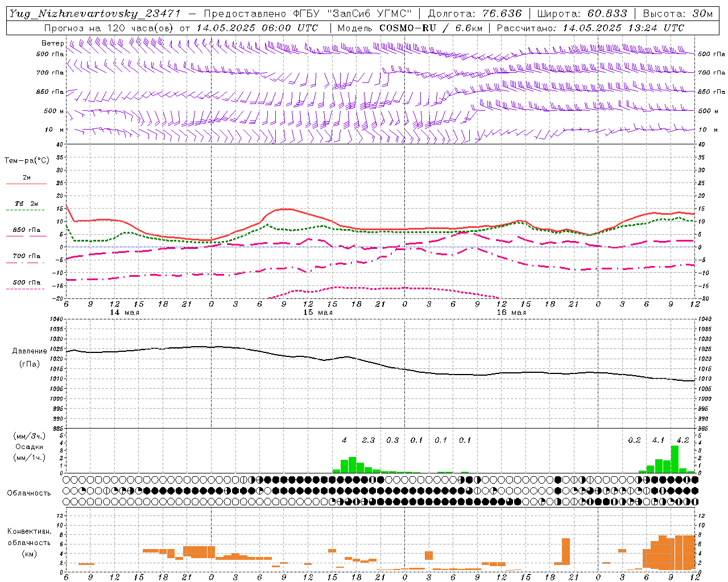Image resolution: width=728 pixels, height=582 pixels.
Task: Click the station title Yug_Nizhnevartovsky_23471
Action: coord(95,14)
